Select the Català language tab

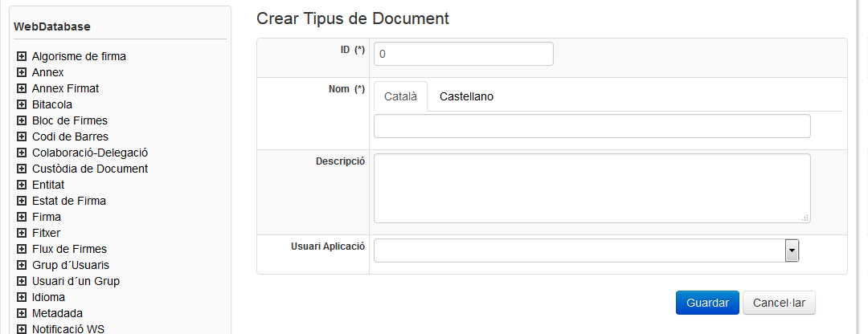click(400, 96)
